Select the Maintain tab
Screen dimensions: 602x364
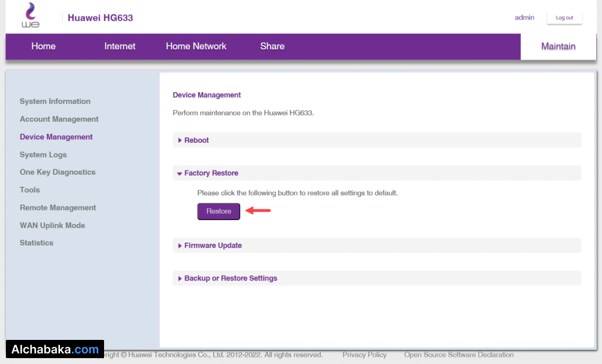[558, 46]
